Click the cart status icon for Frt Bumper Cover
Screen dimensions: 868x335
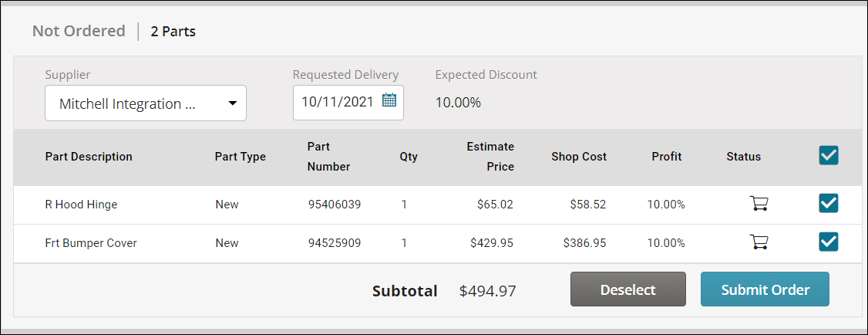(759, 242)
